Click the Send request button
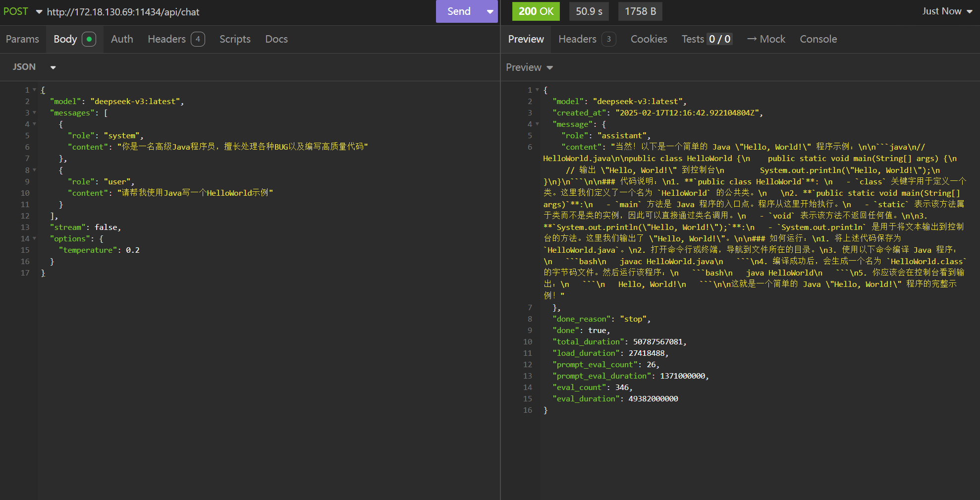The width and height of the screenshot is (980, 500). [x=459, y=11]
